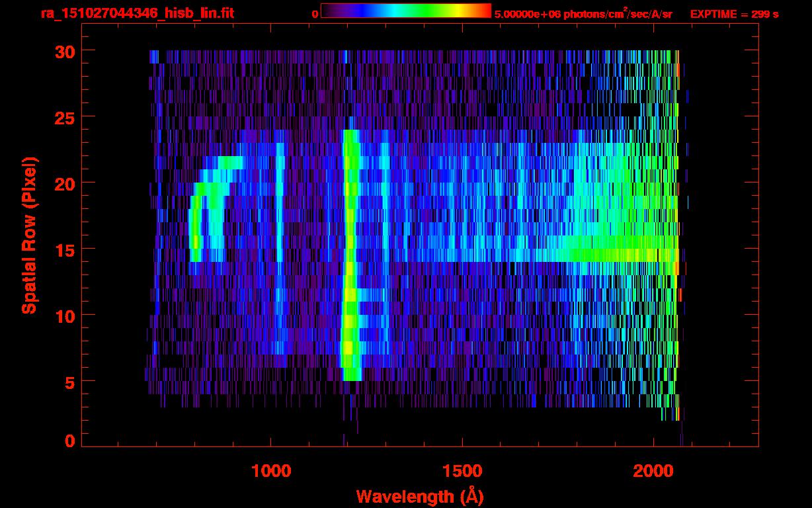
Task: Click the x-axis tick label 2000
Action: [653, 471]
